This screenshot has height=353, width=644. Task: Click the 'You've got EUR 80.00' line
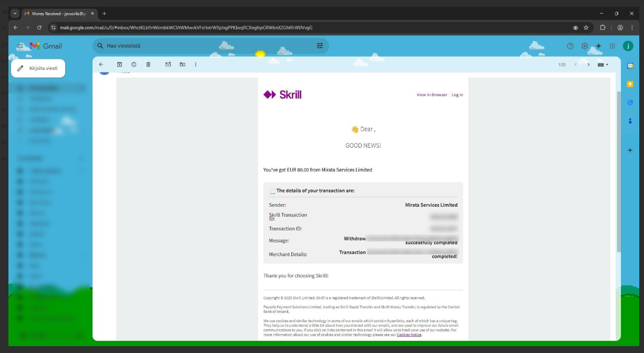pyautogui.click(x=318, y=170)
